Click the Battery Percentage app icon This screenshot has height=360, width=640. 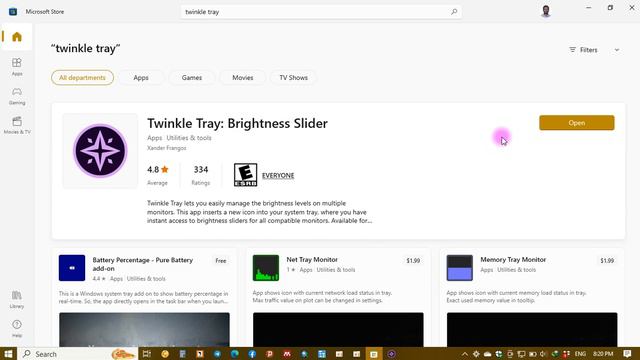point(72,268)
